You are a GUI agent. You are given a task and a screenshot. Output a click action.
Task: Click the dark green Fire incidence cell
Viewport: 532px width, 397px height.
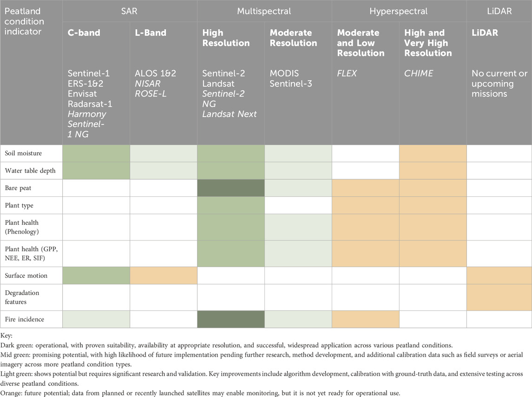231,319
